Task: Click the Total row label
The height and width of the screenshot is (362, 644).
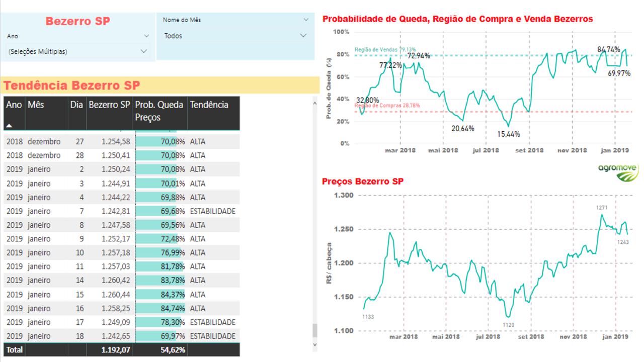Action: (14, 349)
